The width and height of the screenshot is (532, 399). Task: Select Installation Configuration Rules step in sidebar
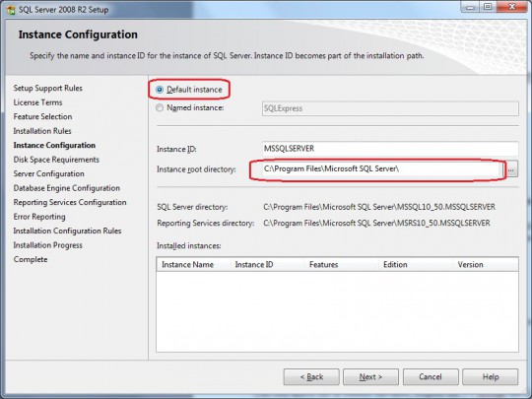coord(67,231)
